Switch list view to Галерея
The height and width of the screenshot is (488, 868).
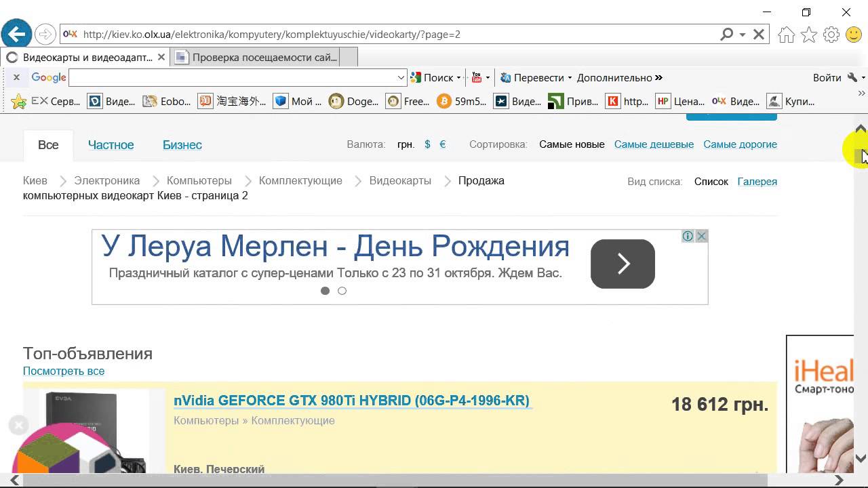click(x=757, y=182)
